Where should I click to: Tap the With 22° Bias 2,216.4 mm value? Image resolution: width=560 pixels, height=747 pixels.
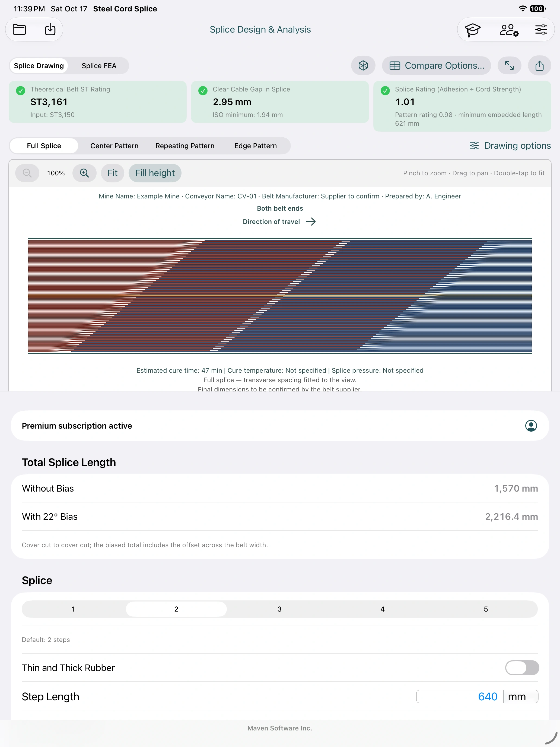click(x=511, y=517)
